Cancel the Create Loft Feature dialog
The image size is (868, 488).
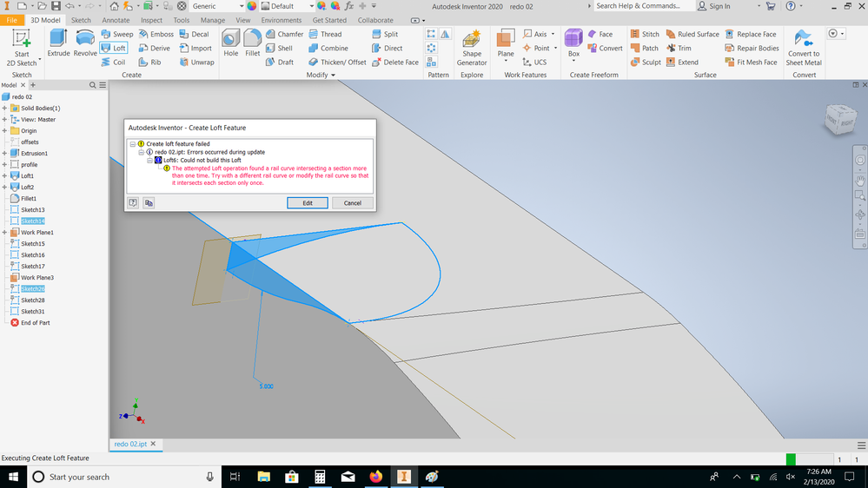pos(352,203)
